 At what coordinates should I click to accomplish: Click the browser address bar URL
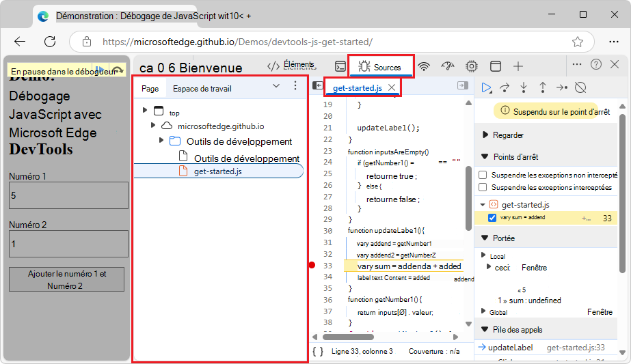(x=237, y=42)
